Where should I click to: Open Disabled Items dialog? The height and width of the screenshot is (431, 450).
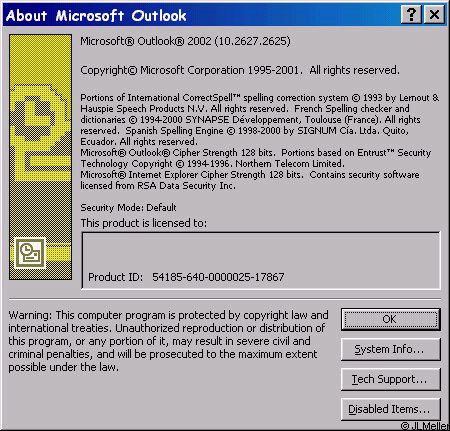391,409
